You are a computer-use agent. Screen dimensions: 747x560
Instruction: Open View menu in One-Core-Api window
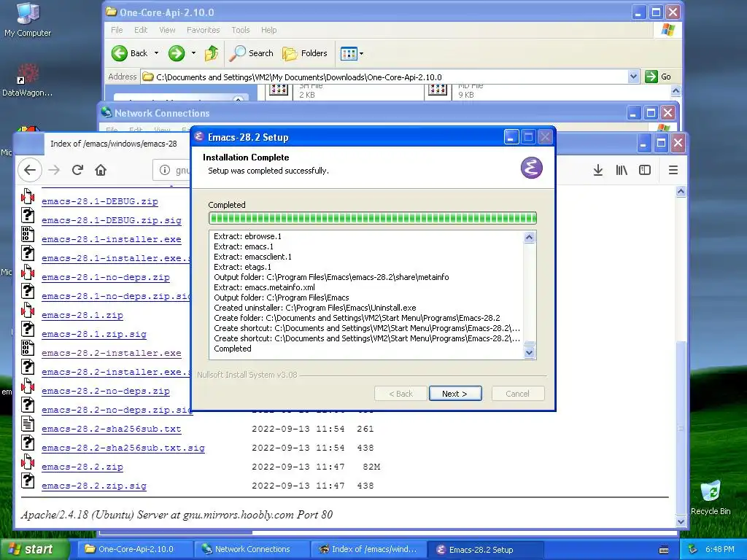(x=167, y=30)
